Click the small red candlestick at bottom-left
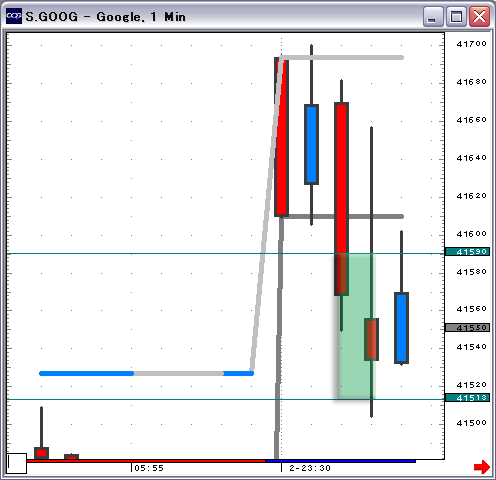Viewport: 496px width, 480px height. [x=42, y=453]
